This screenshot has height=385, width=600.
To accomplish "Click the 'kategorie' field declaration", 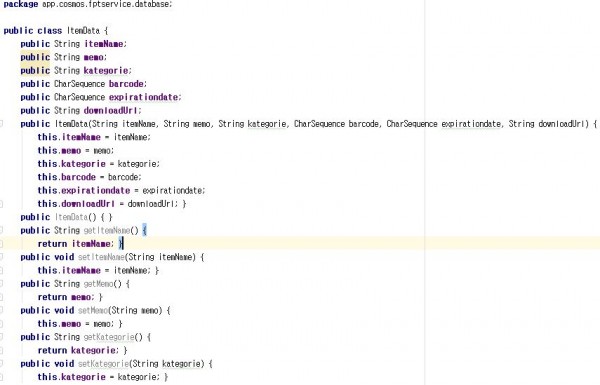I will click(106, 71).
